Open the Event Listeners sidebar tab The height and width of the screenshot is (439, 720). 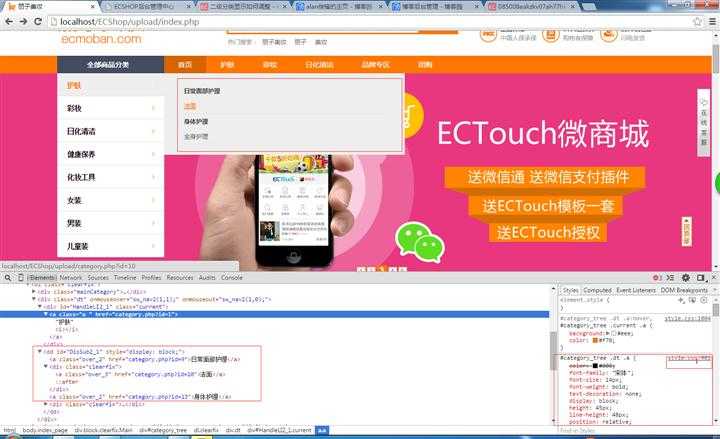pyautogui.click(x=636, y=290)
